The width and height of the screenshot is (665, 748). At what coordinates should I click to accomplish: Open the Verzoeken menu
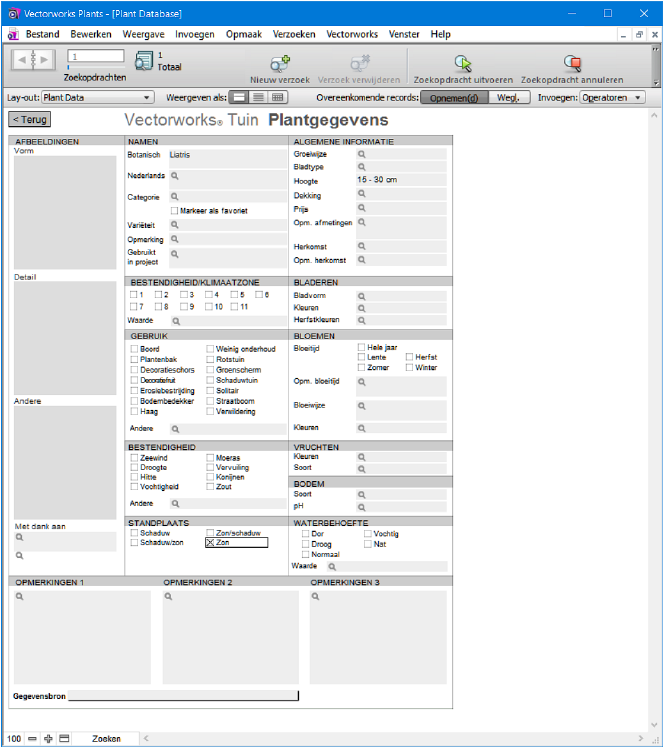[295, 34]
